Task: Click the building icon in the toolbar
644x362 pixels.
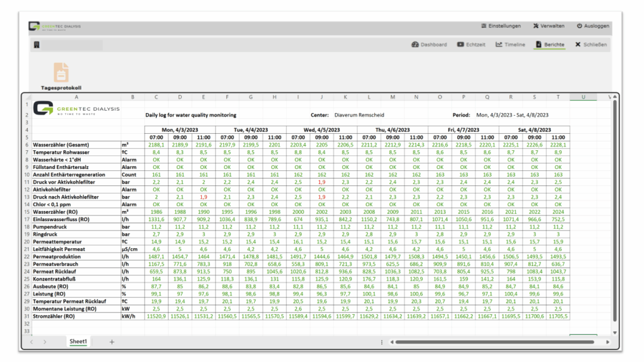Action: 38,45
